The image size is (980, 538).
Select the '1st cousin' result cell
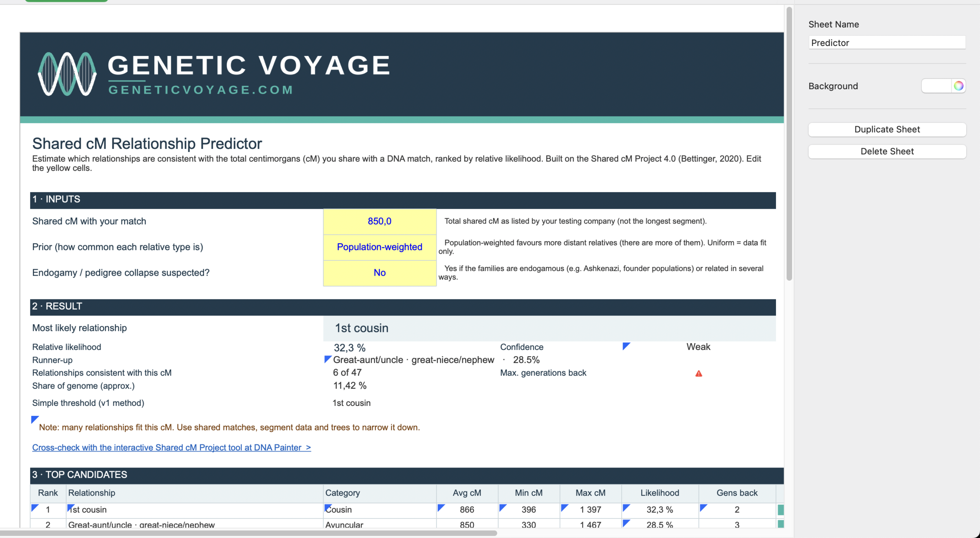[549, 328]
